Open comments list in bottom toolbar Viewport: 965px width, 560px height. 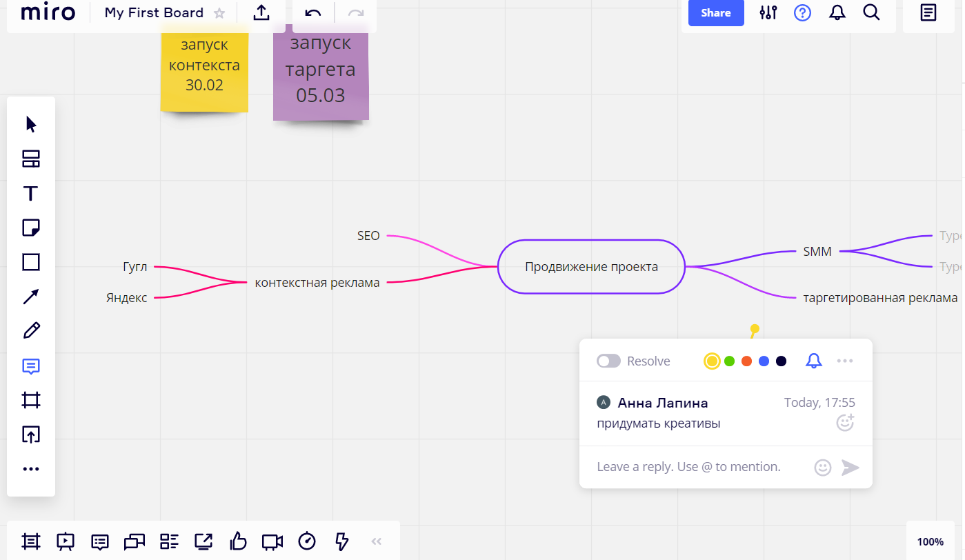[100, 541]
